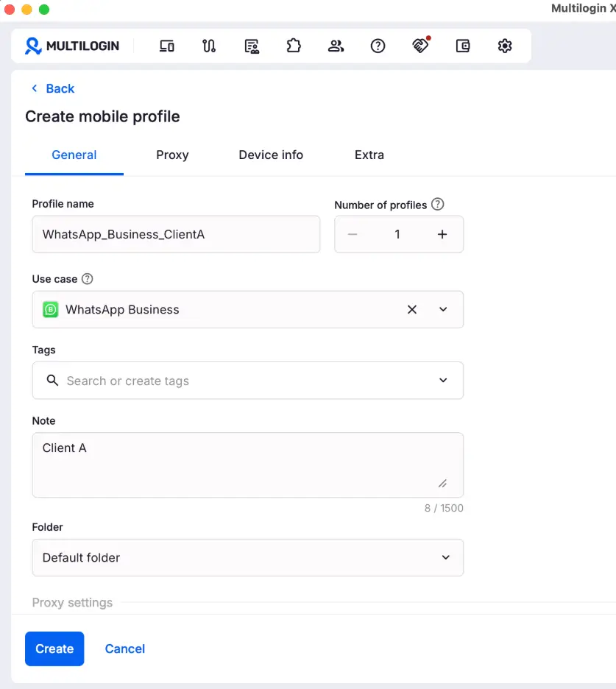616x689 pixels.
Task: Click the 8 / 1500 character counter
Action: 444,508
